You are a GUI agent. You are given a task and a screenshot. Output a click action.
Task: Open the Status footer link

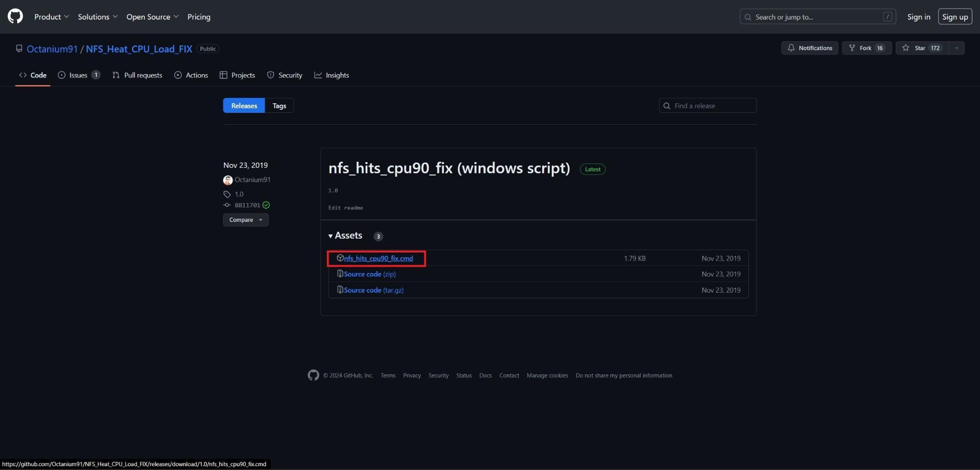tap(464, 376)
